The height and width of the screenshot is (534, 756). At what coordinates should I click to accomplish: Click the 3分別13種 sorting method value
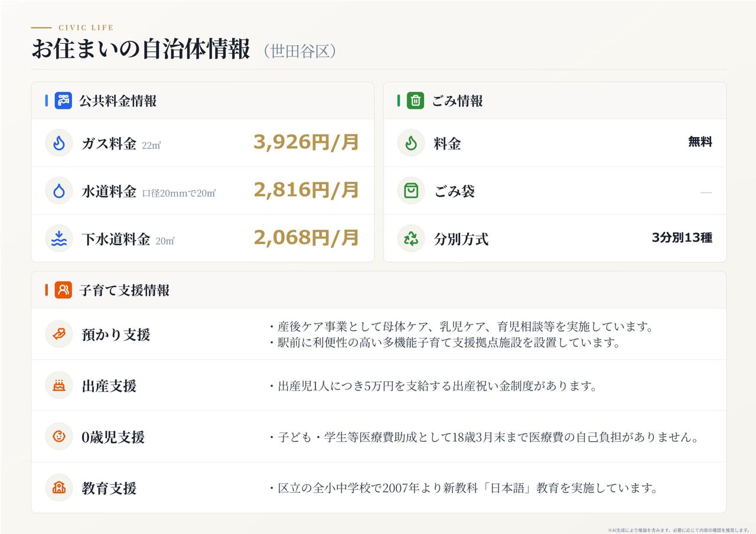click(x=682, y=238)
